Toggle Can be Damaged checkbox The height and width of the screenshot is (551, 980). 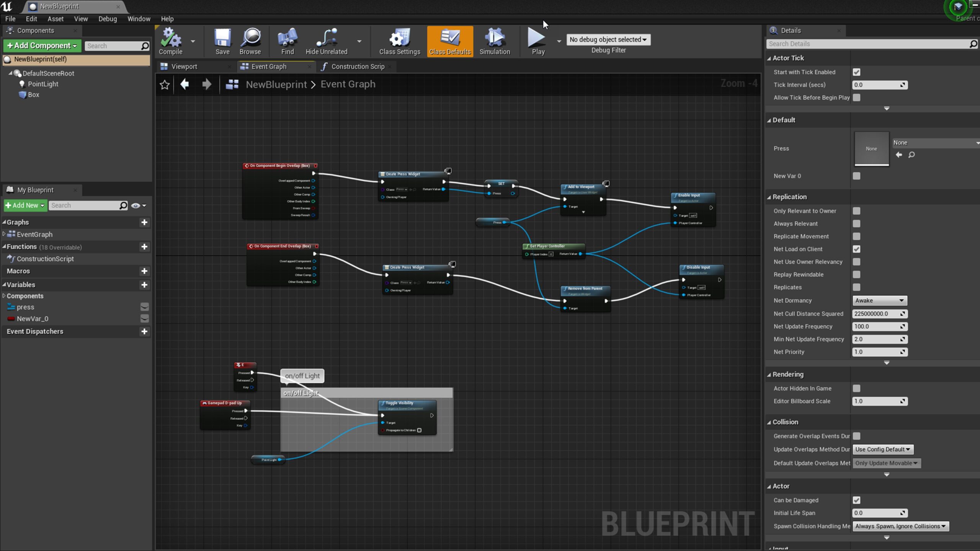pos(856,500)
